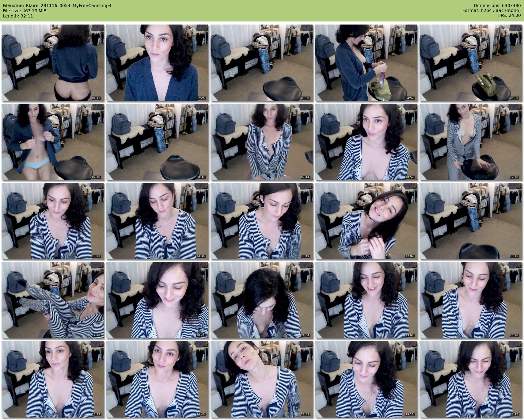The width and height of the screenshot is (524, 420).
Task: Open the frame stamped 13:23
Action: (x=53, y=221)
